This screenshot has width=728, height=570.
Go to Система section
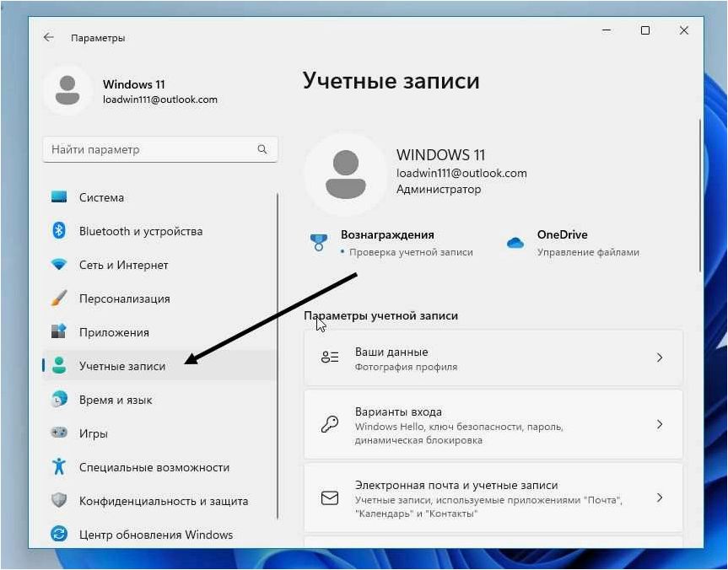pos(159,197)
